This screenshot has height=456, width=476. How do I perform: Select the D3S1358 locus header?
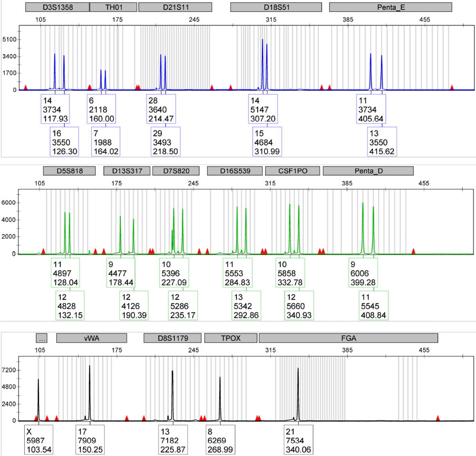click(57, 7)
